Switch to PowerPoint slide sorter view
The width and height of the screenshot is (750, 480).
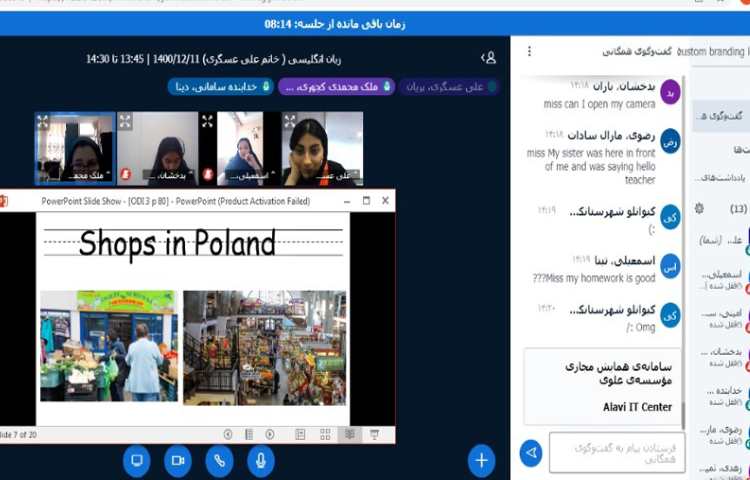pyautogui.click(x=326, y=434)
